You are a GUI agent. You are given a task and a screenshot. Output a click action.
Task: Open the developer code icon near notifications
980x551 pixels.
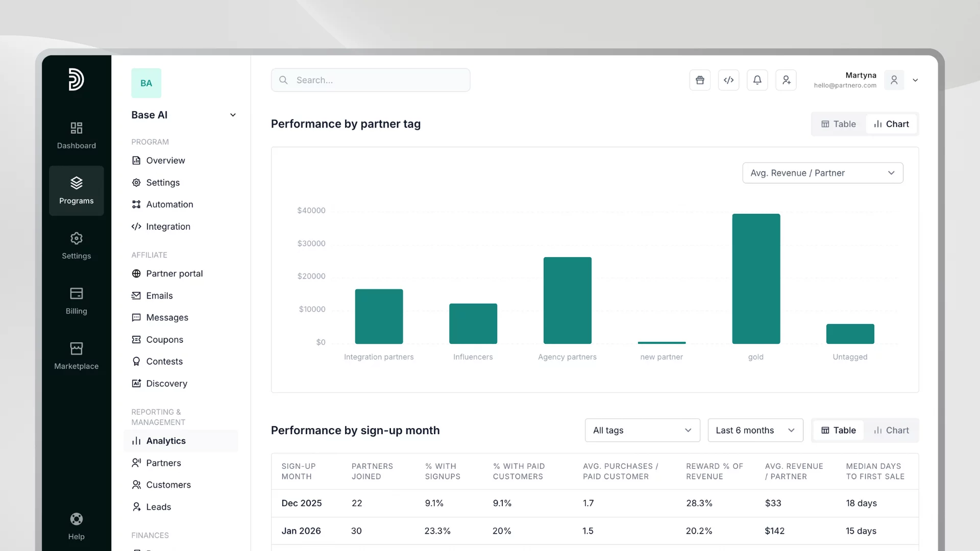tap(728, 80)
